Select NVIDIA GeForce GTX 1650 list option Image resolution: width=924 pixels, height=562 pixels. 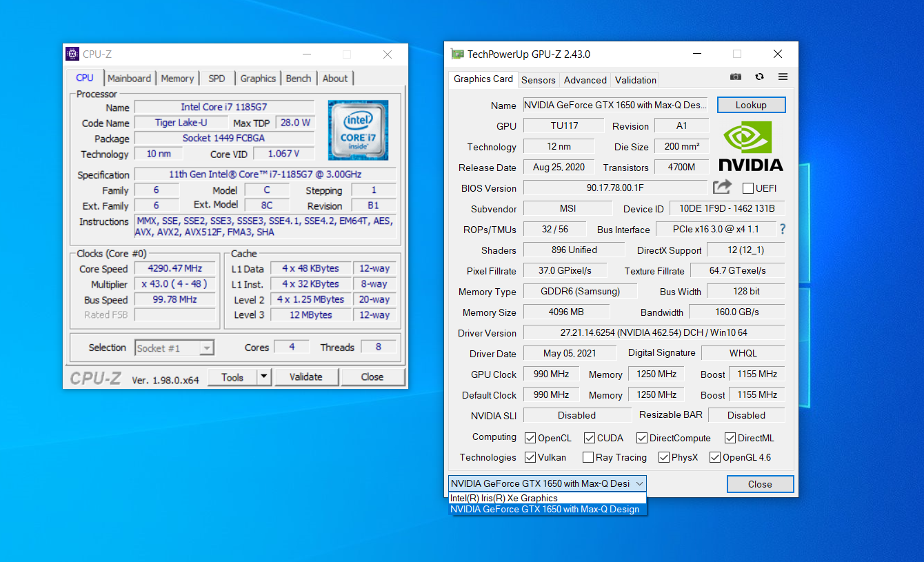548,509
